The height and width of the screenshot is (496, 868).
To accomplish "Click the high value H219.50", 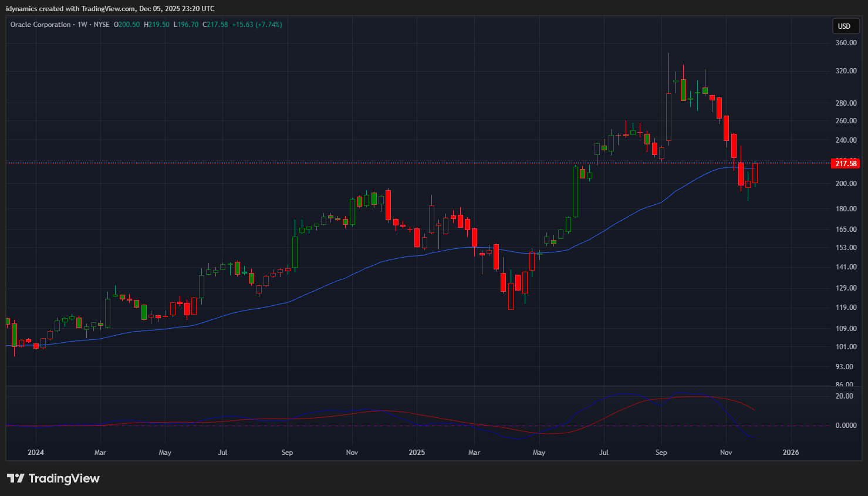I will [157, 25].
